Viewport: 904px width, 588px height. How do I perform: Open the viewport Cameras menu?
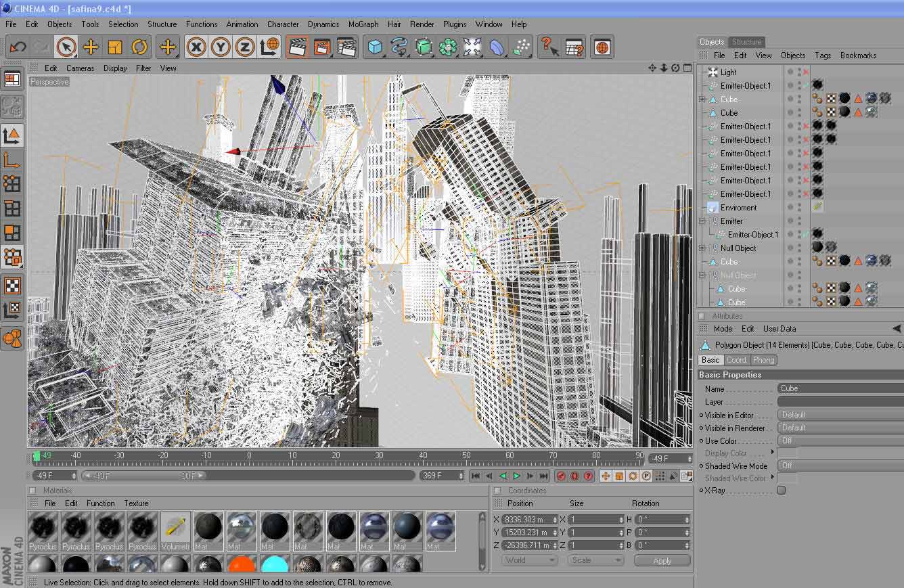point(80,68)
